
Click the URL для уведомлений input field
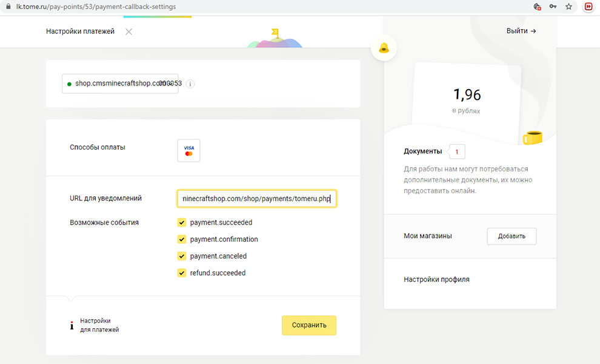coord(256,199)
